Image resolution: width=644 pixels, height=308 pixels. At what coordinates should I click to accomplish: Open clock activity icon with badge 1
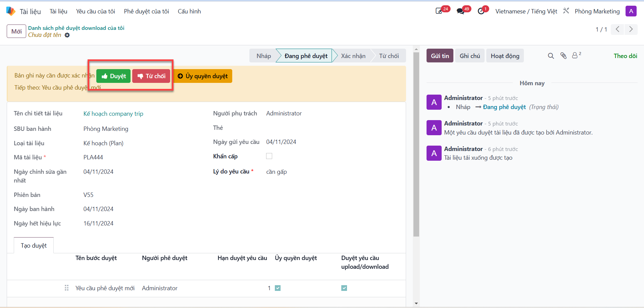tap(481, 11)
